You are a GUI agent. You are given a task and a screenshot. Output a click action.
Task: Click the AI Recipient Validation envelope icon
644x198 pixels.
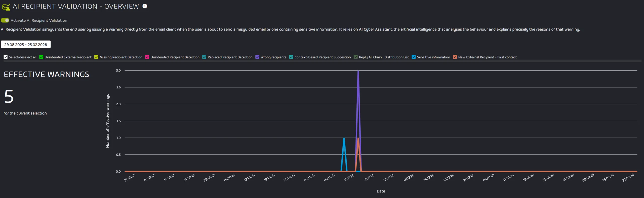click(6, 7)
